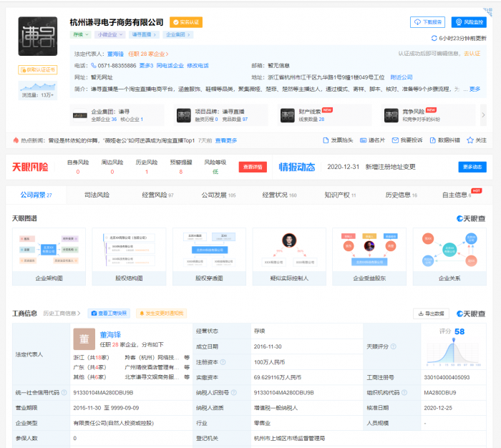The image size is (501, 448).
Task: Open 同电话企业 link
Action: pos(170,66)
